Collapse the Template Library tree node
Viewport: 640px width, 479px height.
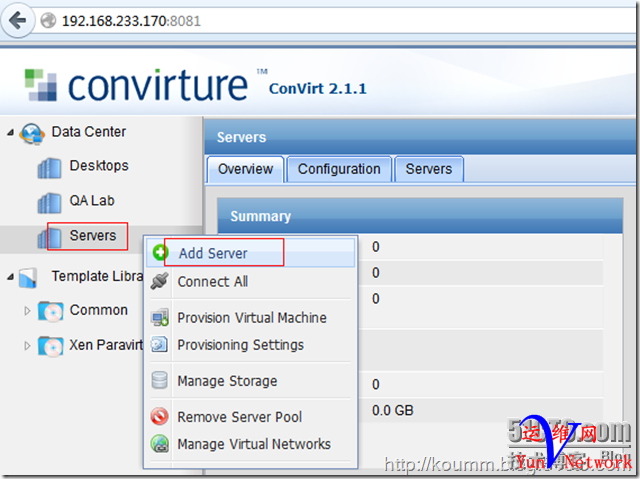pos(11,277)
